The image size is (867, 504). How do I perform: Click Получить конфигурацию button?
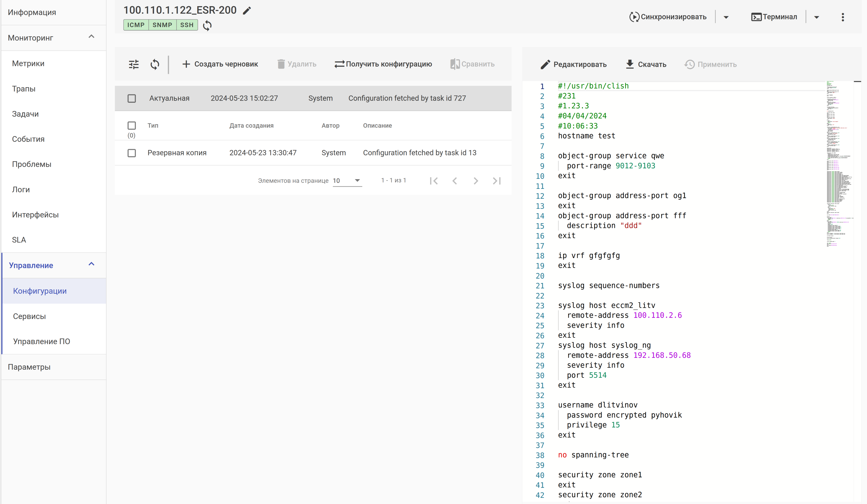383,64
